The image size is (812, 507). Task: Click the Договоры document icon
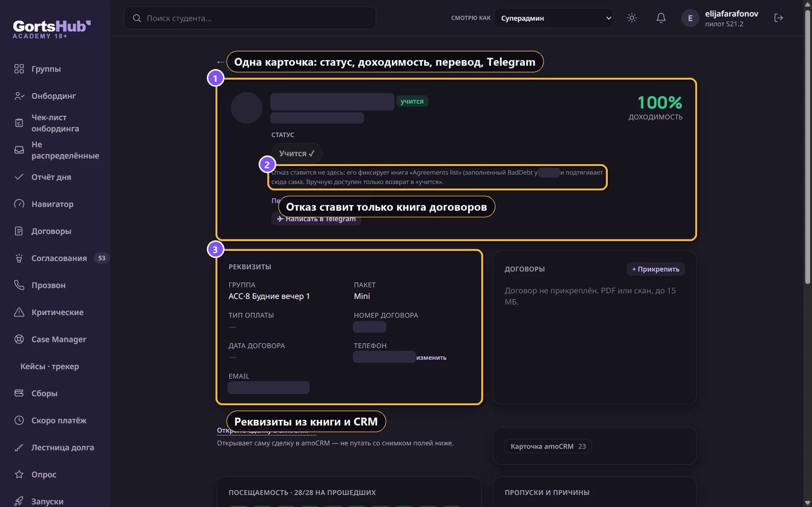19,231
